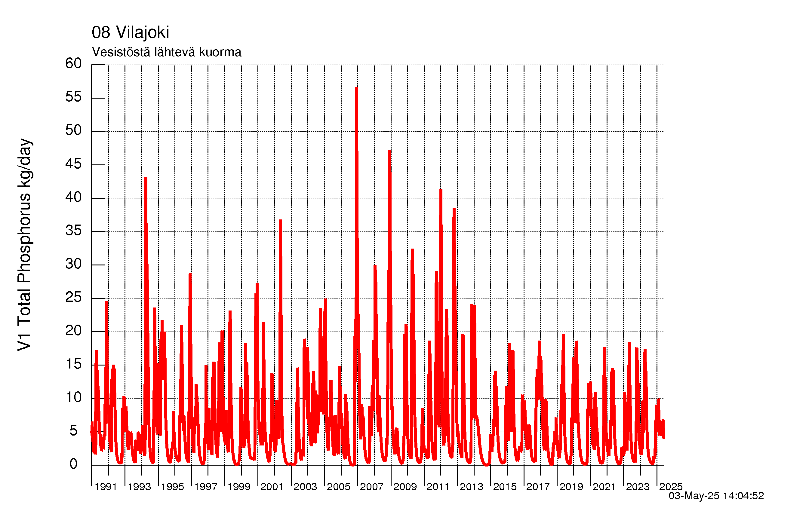Click y-axis value 0
Image resolution: width=812 pixels, height=511 pixels.
[x=73, y=464]
